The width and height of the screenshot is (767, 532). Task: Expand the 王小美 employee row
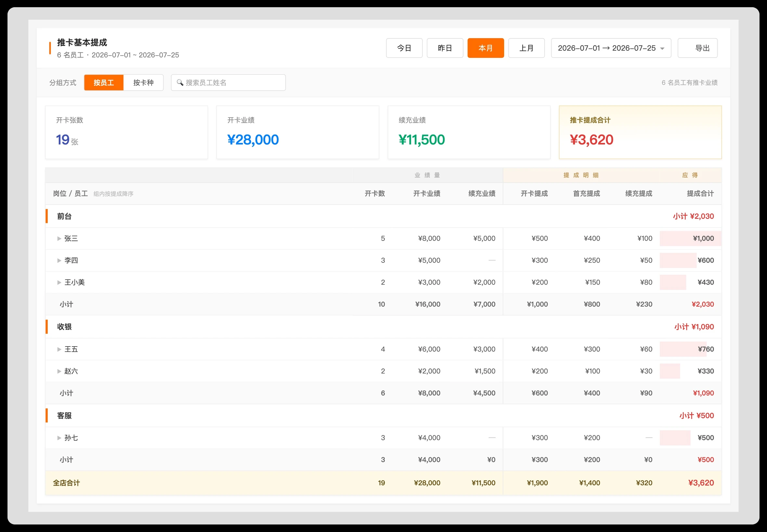pyautogui.click(x=59, y=282)
